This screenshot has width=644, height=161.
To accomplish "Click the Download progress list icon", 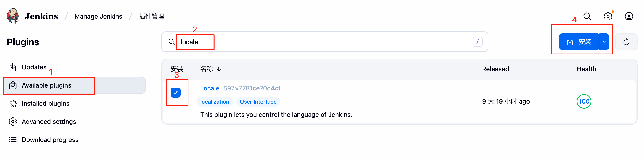I will [13, 140].
